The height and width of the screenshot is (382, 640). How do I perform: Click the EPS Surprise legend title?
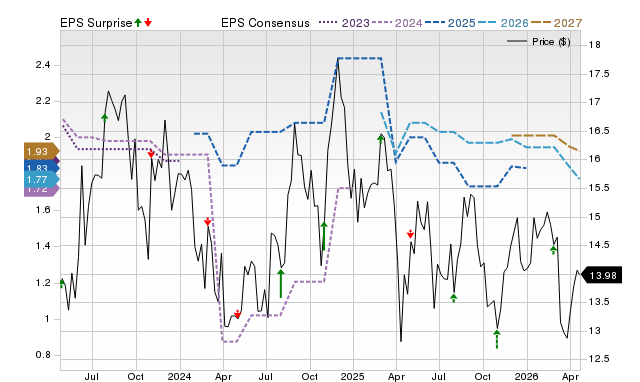[96, 23]
